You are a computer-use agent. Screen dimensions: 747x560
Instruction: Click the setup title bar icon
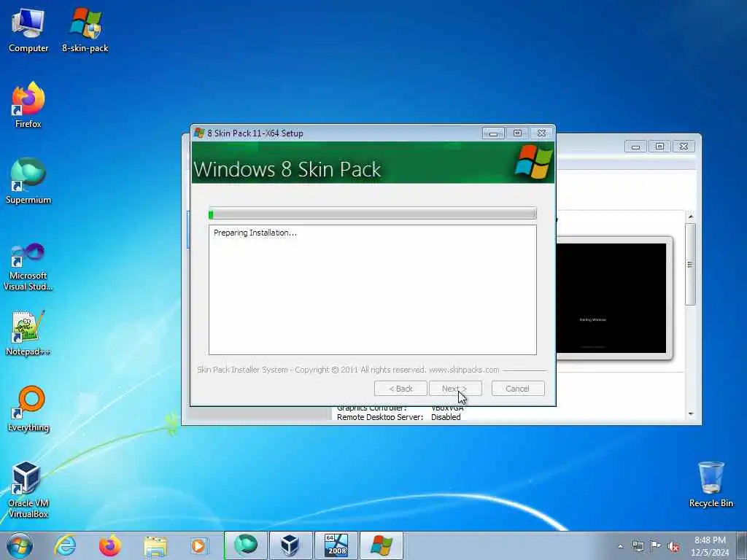[200, 133]
